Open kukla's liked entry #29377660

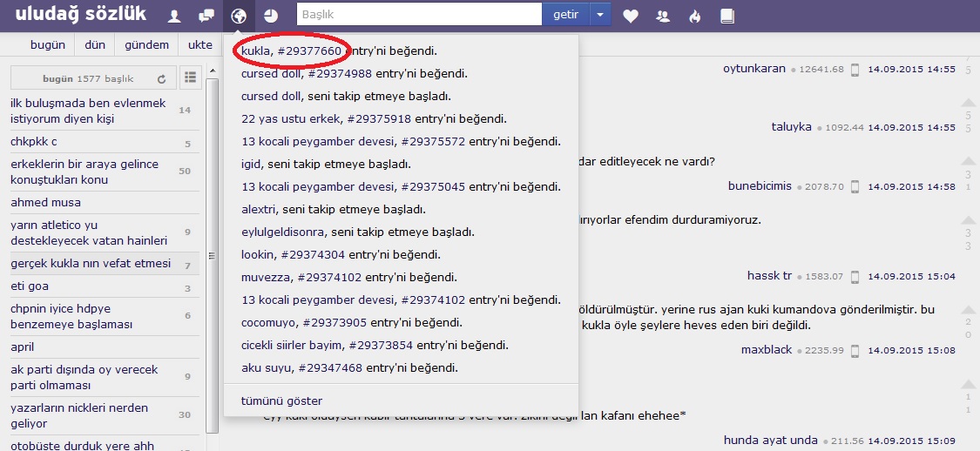point(310,51)
